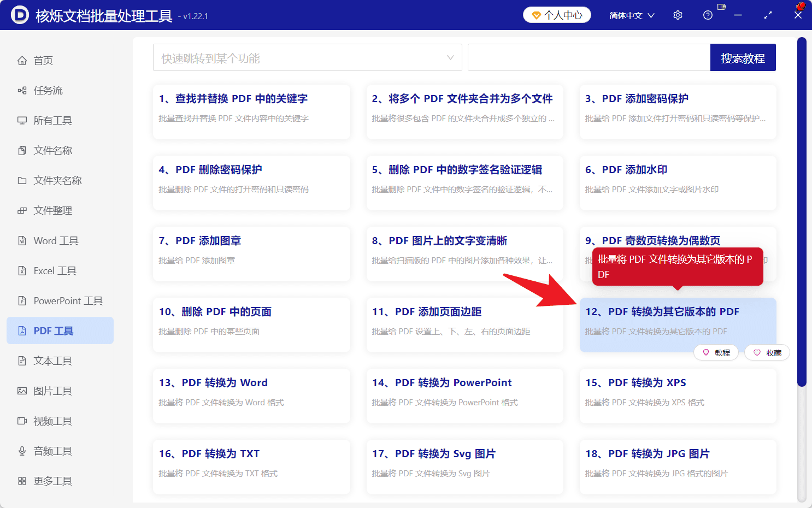Click the grid icon beside 更多工具
Image resolution: width=812 pixels, height=508 pixels.
click(x=22, y=481)
